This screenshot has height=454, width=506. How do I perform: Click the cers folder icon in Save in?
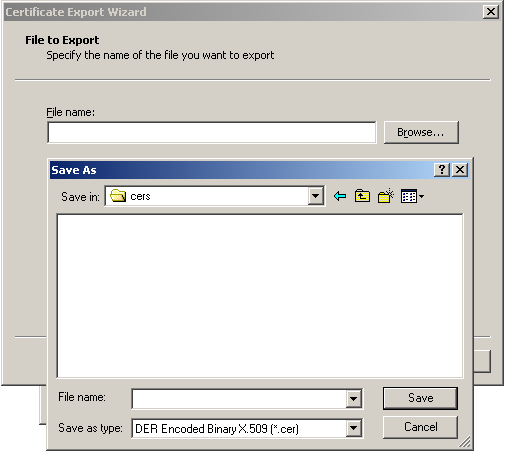(x=118, y=196)
